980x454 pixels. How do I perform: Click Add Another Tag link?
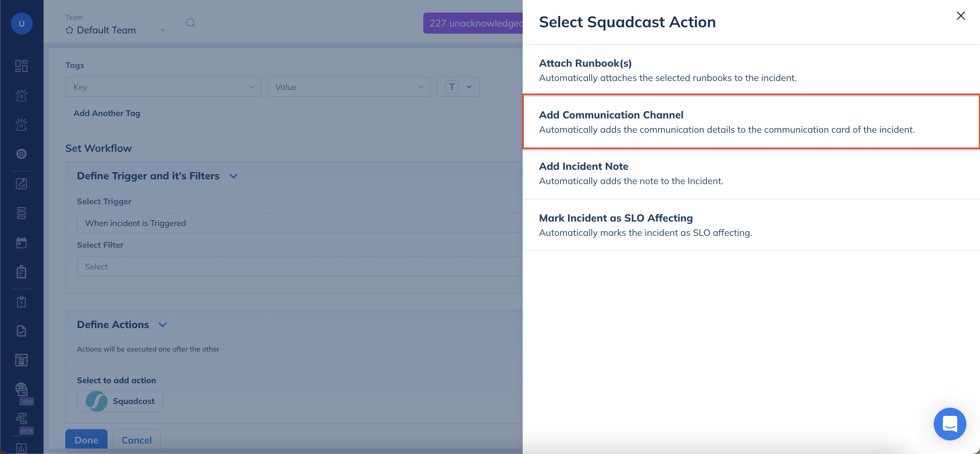[x=107, y=113]
